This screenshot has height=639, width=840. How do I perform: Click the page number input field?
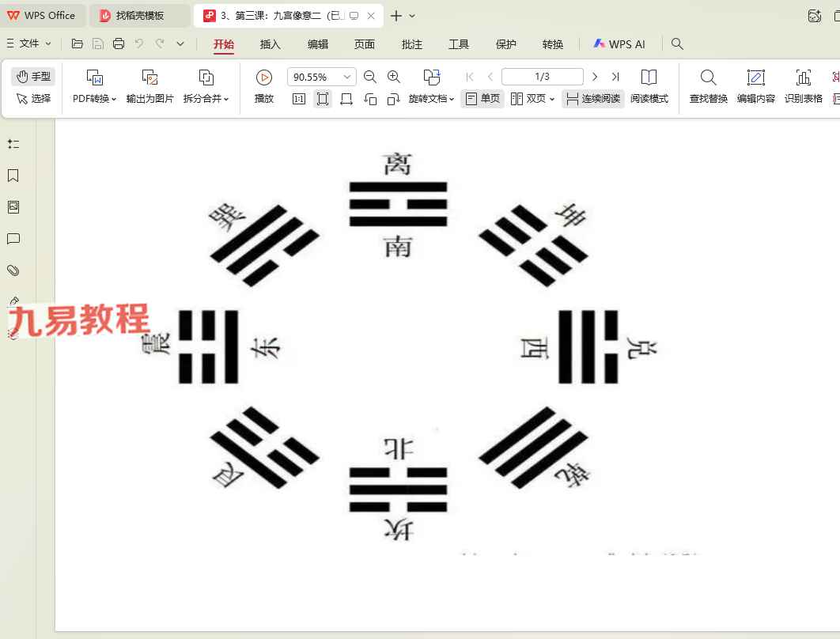[x=542, y=77]
